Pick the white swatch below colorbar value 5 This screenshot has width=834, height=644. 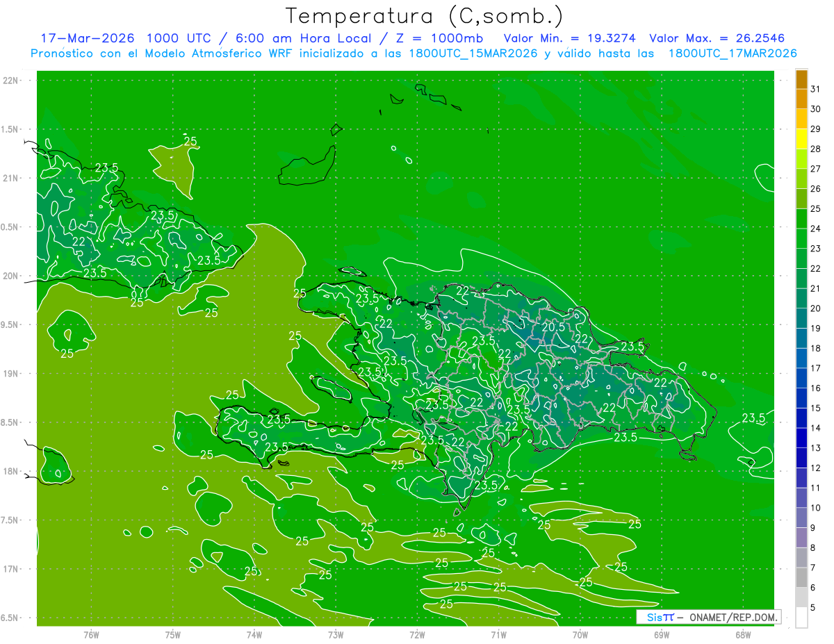click(x=801, y=618)
